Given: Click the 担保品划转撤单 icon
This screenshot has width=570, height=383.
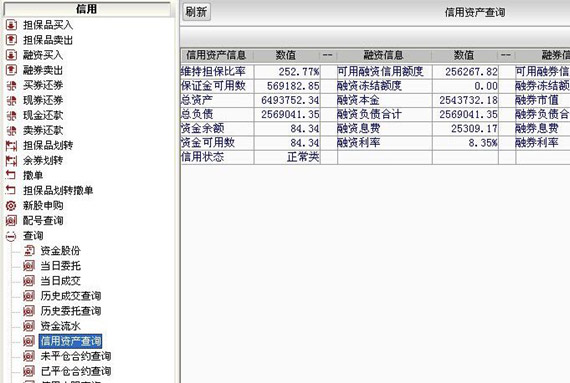Looking at the screenshot, I should click(x=11, y=190).
